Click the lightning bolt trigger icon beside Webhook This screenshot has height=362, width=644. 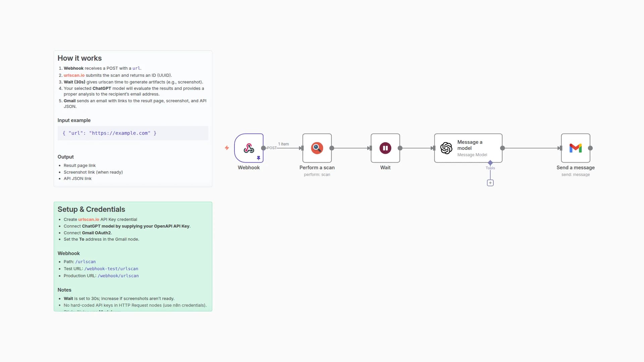point(227,148)
